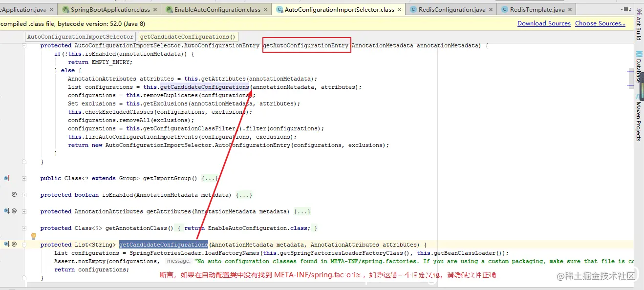Click SpringFactoriesLoader.loadFactoryNames in the code
The height and width of the screenshot is (290, 644).
[194, 253]
